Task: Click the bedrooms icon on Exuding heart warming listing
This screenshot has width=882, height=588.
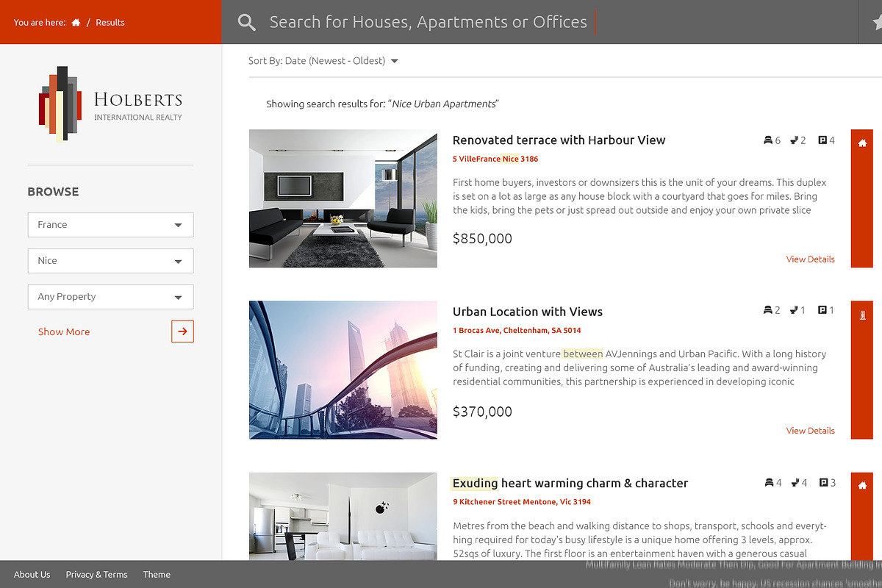Action: (x=768, y=483)
